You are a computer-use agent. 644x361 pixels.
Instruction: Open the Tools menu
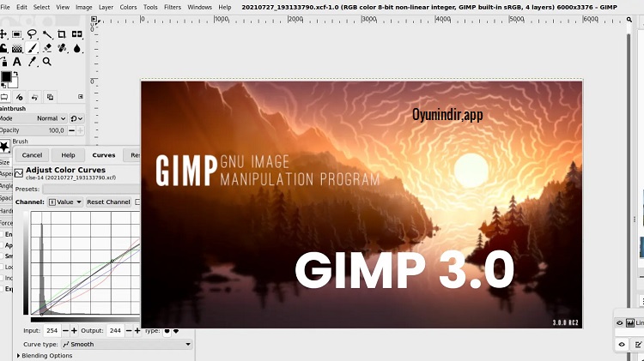[150, 7]
